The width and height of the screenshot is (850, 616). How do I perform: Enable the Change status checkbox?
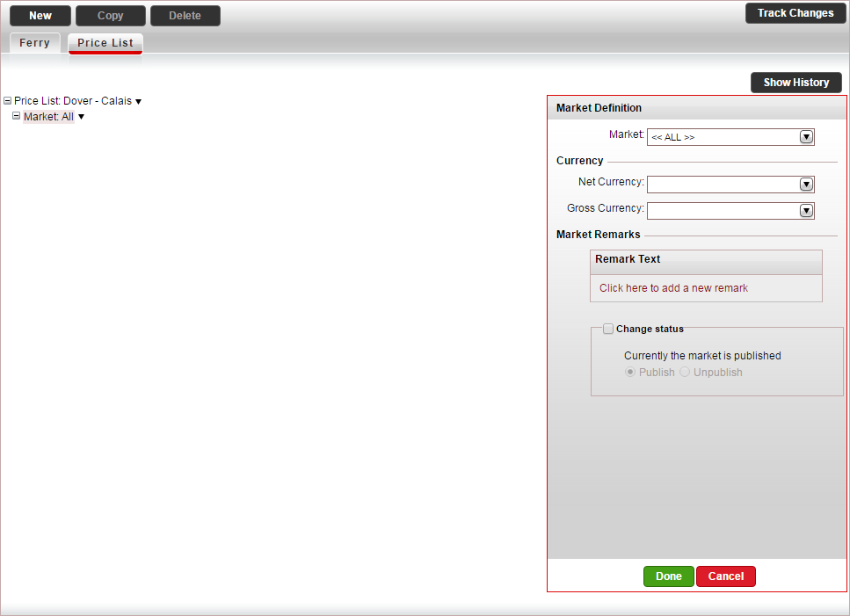[x=608, y=329]
